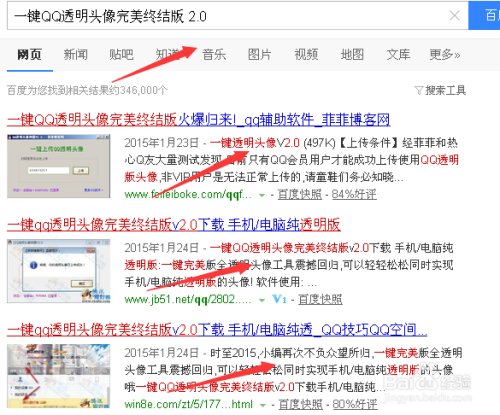500x415 pixels.
Task: Open the 图片 tab
Action: 260,54
